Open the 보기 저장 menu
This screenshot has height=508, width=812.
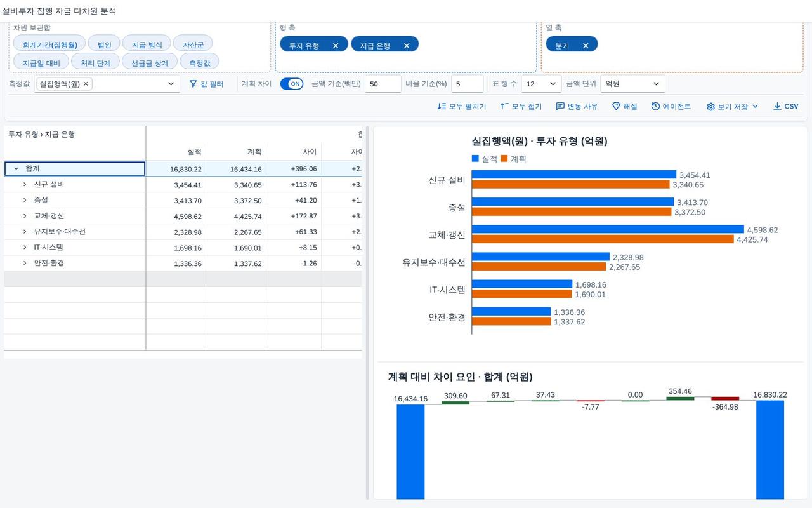(x=732, y=107)
